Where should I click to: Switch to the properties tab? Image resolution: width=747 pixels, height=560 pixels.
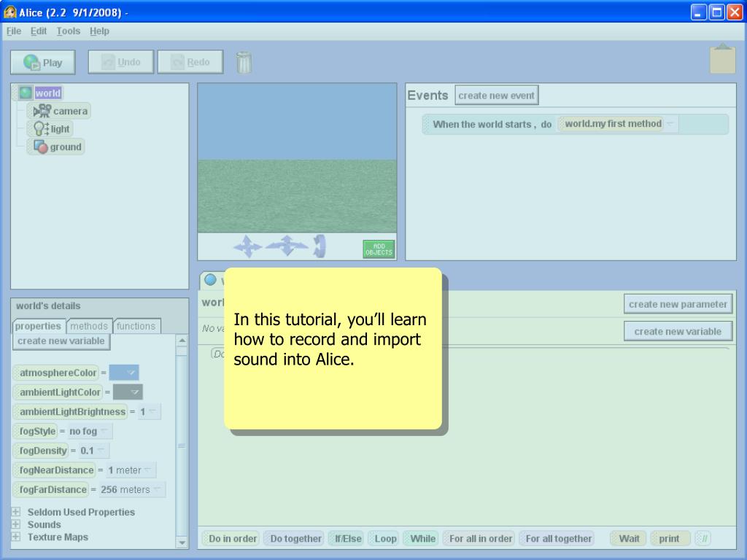tap(38, 326)
